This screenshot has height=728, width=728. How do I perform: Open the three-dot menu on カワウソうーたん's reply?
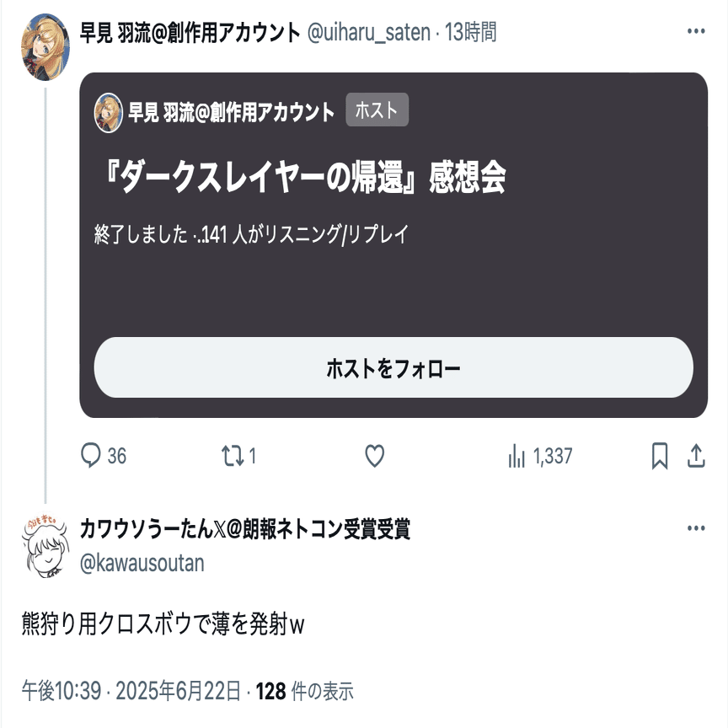[696, 528]
